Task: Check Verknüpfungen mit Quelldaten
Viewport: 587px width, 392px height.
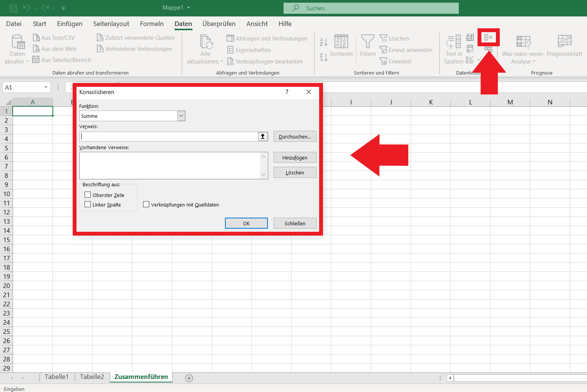Action: pyautogui.click(x=146, y=204)
